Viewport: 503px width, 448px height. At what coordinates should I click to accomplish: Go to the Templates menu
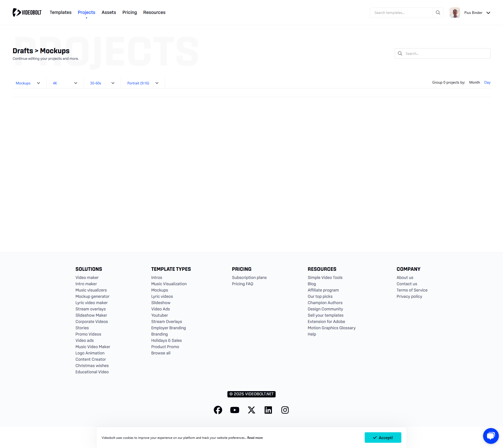tap(61, 12)
